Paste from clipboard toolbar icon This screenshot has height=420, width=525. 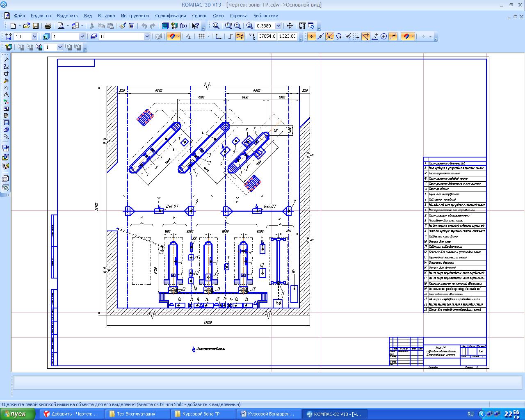coord(110,25)
